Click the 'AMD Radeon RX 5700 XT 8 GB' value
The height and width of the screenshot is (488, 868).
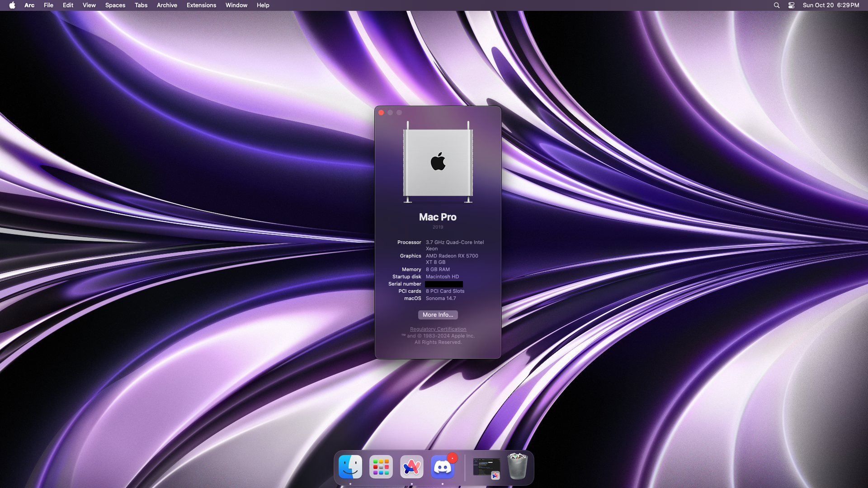click(x=452, y=259)
